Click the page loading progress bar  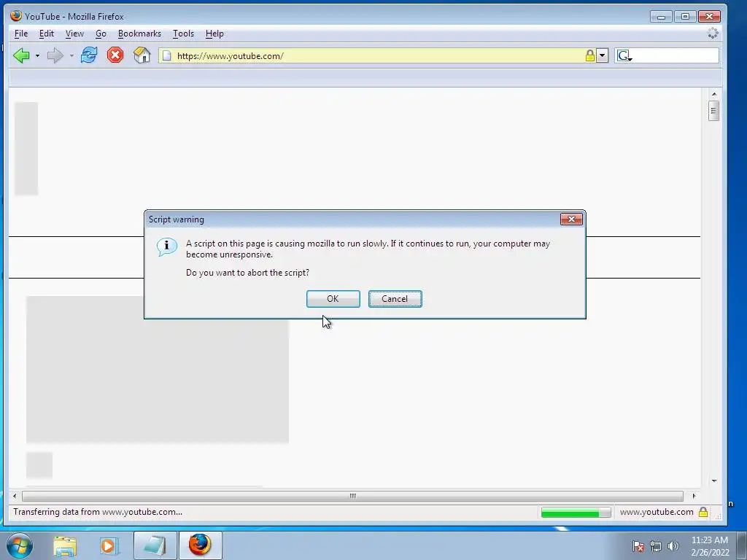click(576, 513)
